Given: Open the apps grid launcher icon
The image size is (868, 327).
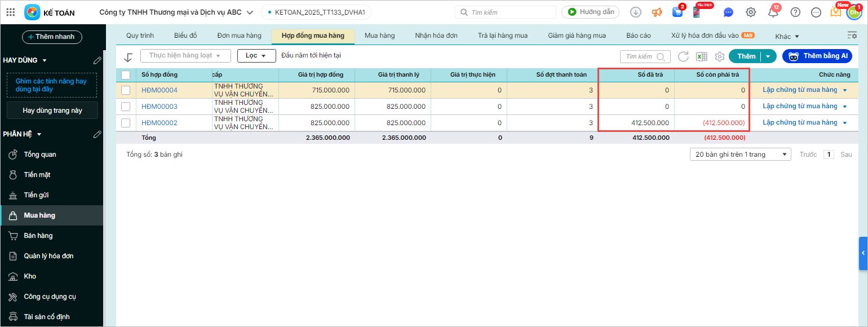Looking at the screenshot, I should click(10, 12).
